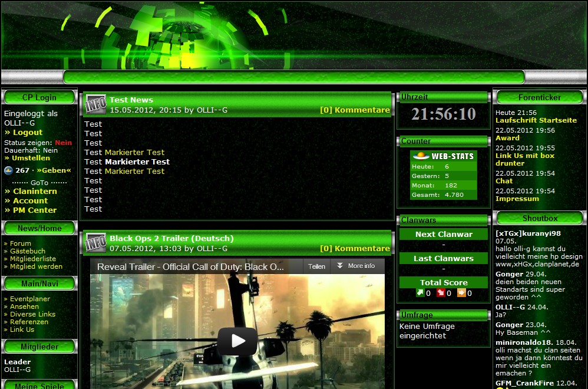588x389 pixels.
Task: Open forum thread Laufschrift Startseite
Action: pos(536,120)
